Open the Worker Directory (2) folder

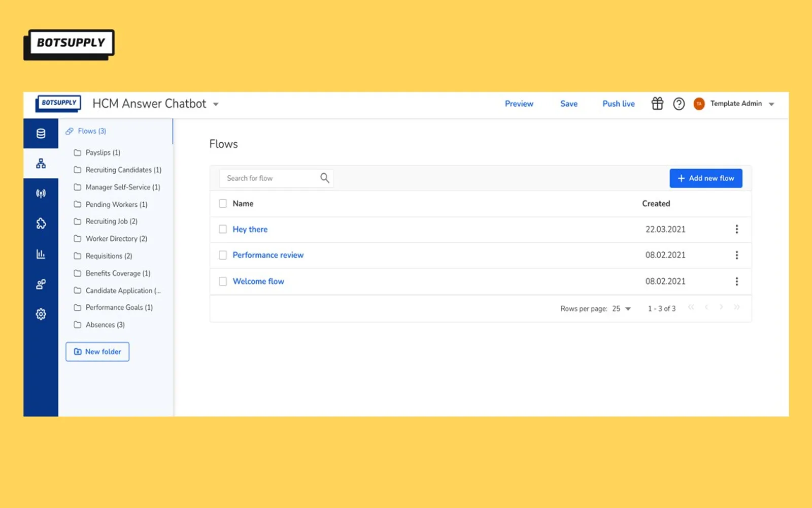click(111, 239)
